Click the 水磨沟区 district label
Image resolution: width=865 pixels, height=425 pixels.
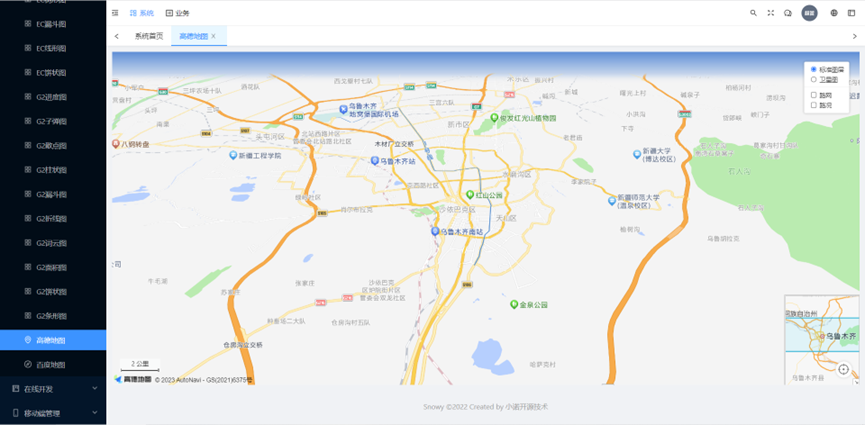tap(516, 174)
